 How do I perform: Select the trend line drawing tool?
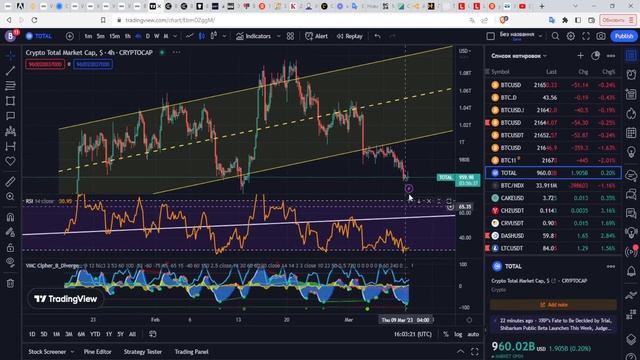pyautogui.click(x=10, y=71)
